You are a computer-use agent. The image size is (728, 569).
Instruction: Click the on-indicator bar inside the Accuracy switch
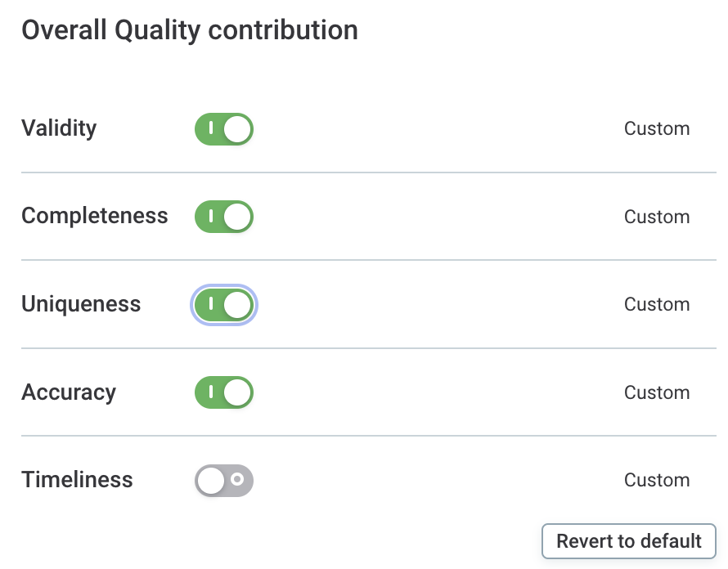pyautogui.click(x=211, y=392)
